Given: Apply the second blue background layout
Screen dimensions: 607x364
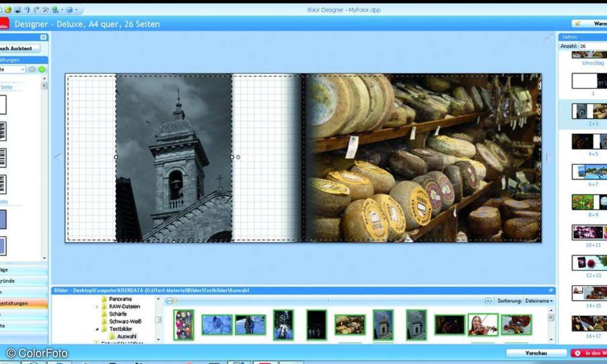Looking at the screenshot, I should [3, 246].
